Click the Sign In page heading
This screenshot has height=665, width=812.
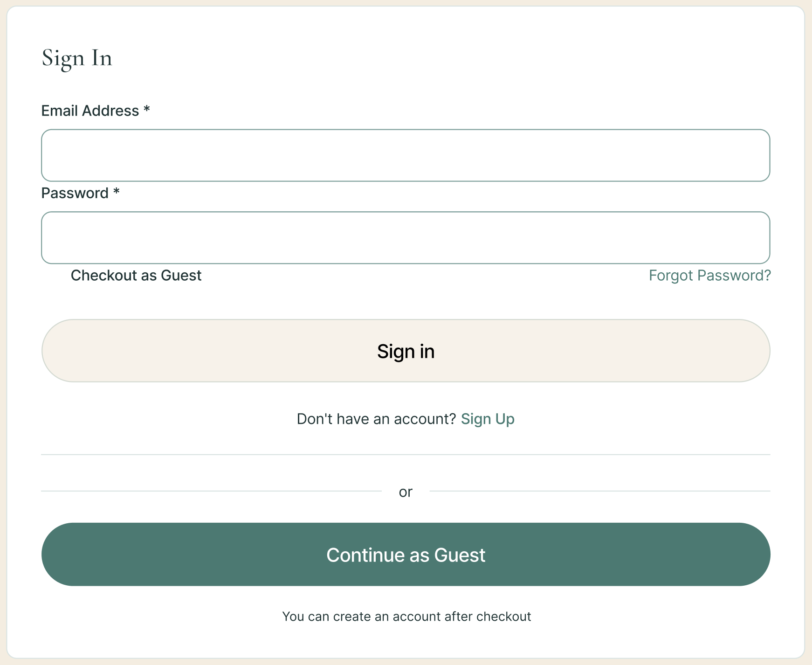pyautogui.click(x=77, y=58)
